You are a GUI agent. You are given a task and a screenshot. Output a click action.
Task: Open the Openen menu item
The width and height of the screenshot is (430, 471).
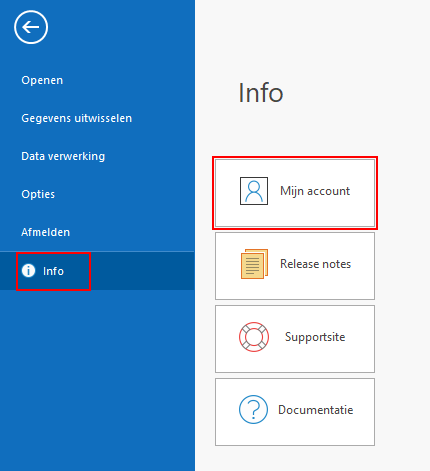[42, 80]
